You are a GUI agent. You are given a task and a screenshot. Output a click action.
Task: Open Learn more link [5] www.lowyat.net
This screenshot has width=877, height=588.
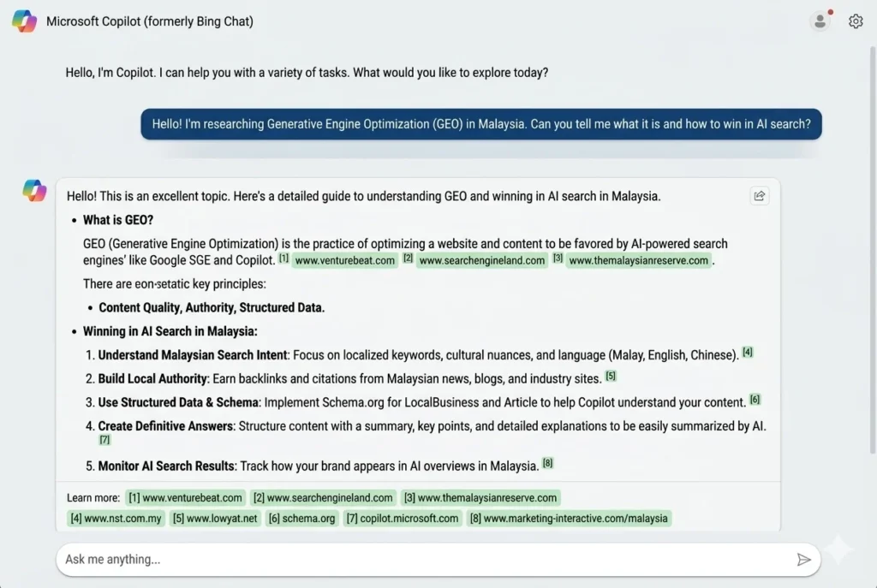tap(215, 518)
